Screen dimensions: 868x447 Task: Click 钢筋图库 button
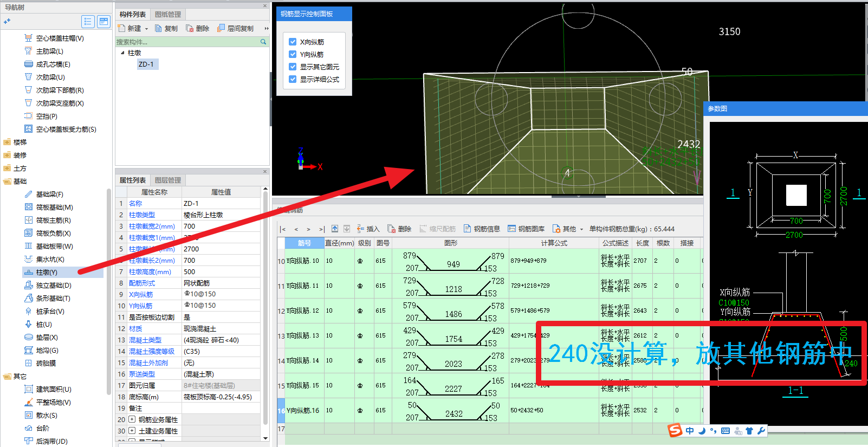coord(526,229)
